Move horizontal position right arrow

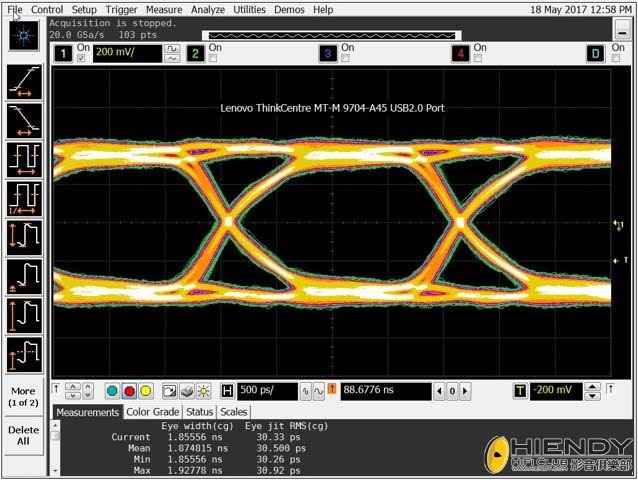click(465, 391)
